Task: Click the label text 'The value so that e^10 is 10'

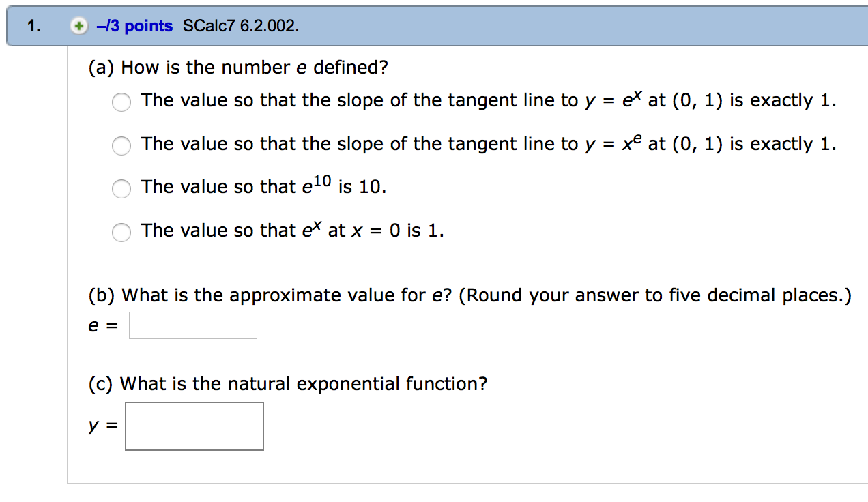Action: coord(263,187)
